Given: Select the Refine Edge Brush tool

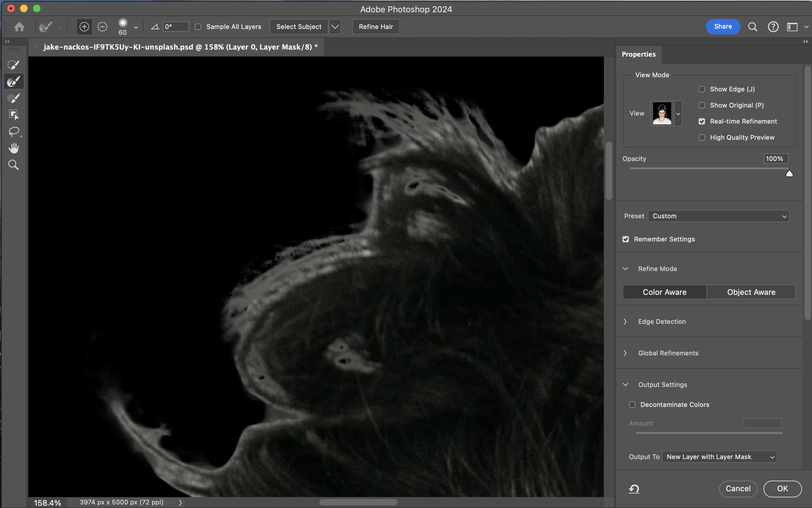Looking at the screenshot, I should [x=14, y=81].
